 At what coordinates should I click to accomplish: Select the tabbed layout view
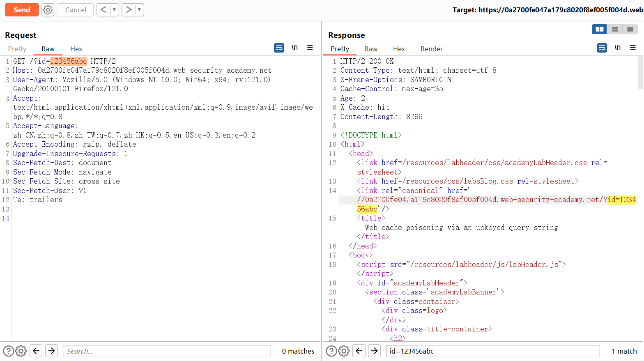(630, 29)
